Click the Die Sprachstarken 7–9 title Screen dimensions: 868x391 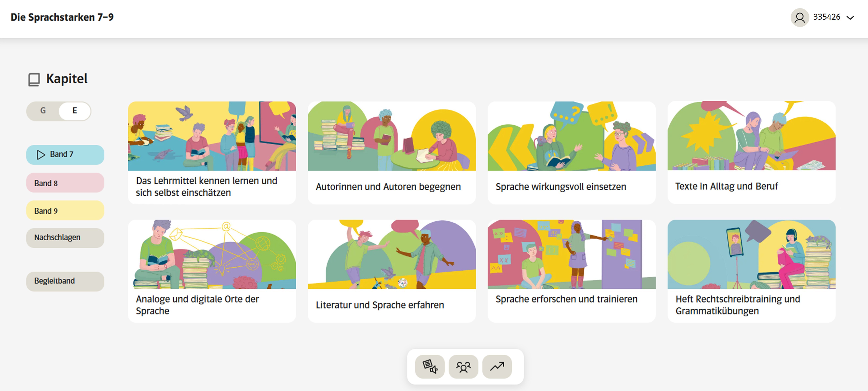click(x=62, y=17)
